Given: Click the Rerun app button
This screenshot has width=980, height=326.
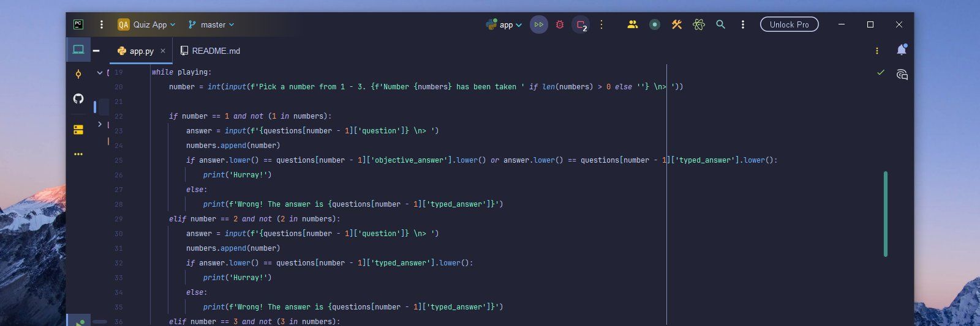Looking at the screenshot, I should (538, 24).
